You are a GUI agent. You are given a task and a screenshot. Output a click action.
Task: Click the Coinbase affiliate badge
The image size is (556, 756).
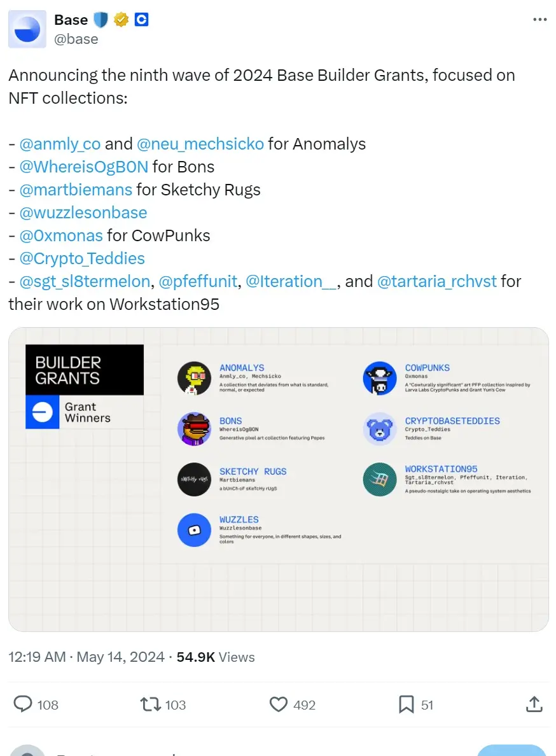[x=141, y=20]
